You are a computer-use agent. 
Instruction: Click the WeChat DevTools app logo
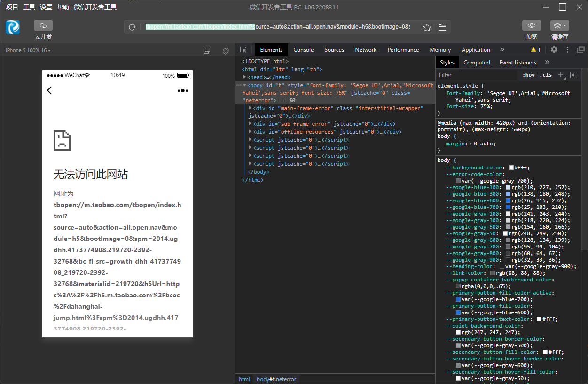click(13, 27)
